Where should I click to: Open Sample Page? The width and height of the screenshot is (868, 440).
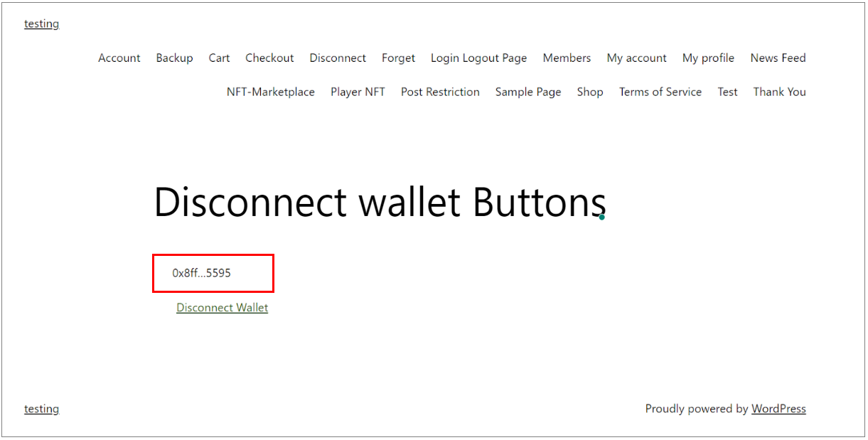[528, 92]
